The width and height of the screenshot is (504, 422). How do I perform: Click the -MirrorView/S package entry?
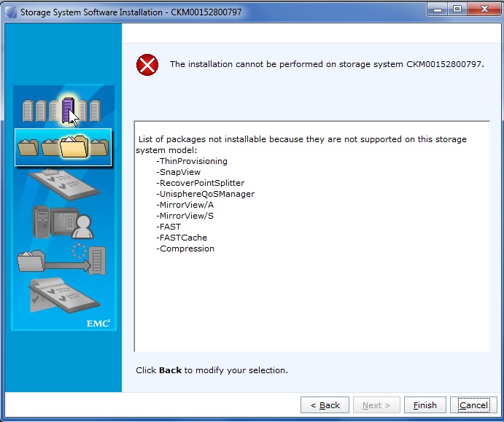(x=185, y=216)
